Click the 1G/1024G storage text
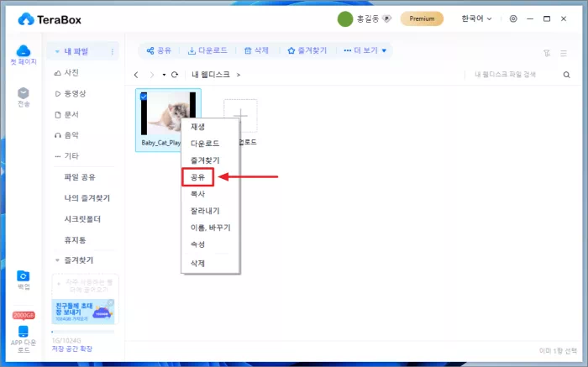The width and height of the screenshot is (588, 367). pyautogui.click(x=66, y=341)
